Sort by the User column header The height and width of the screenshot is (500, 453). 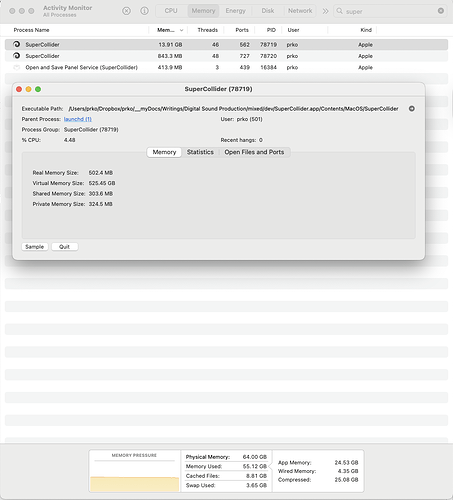pos(293,30)
